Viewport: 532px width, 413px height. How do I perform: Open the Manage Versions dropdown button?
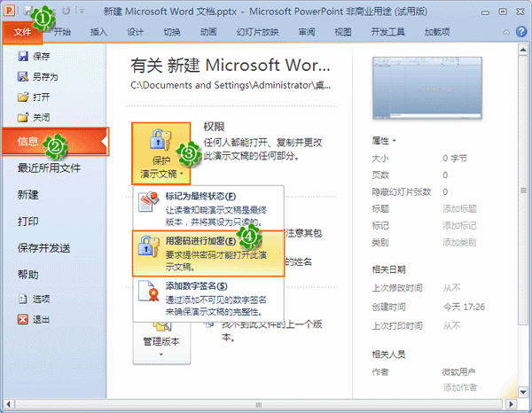161,342
